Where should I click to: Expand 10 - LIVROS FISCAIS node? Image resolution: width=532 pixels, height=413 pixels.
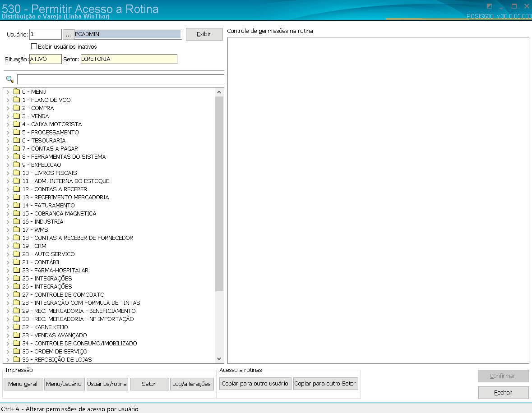tap(8, 173)
